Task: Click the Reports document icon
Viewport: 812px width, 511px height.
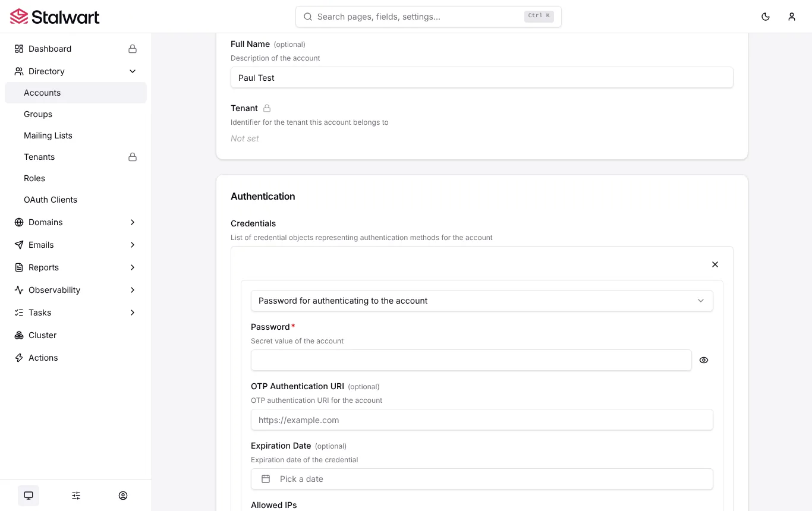Action: click(x=19, y=267)
